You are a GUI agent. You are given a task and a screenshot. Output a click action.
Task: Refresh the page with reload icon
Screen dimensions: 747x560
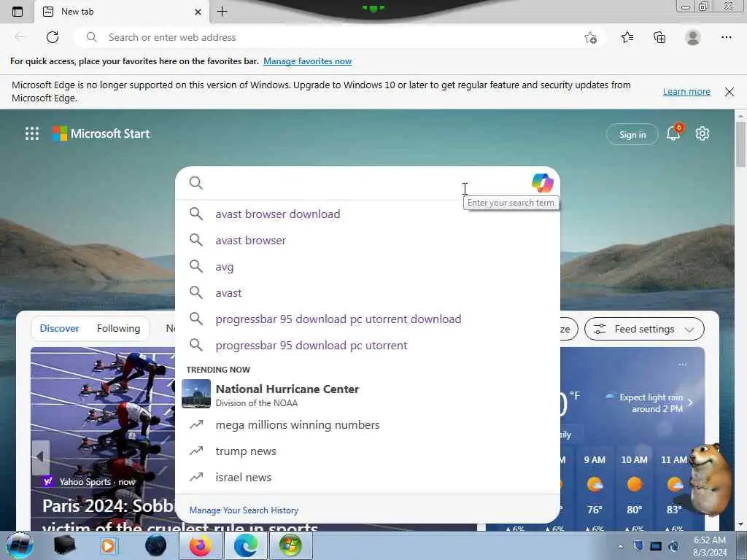(53, 37)
